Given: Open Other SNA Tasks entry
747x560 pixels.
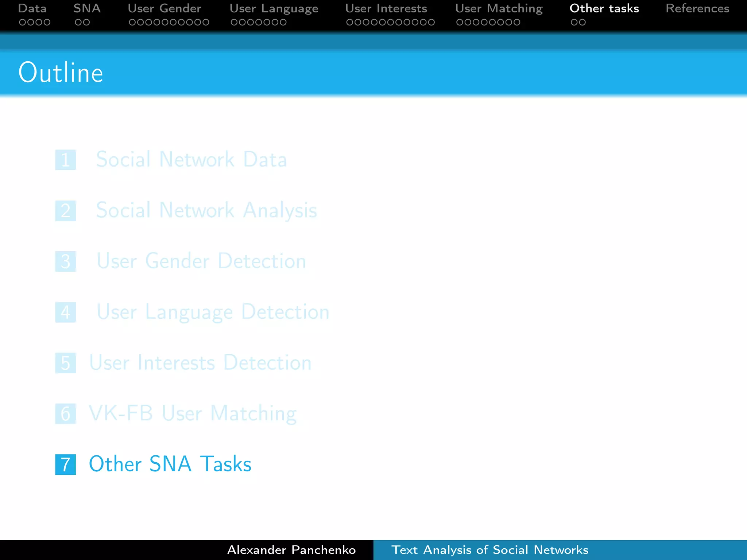Looking at the screenshot, I should click(x=170, y=464).
